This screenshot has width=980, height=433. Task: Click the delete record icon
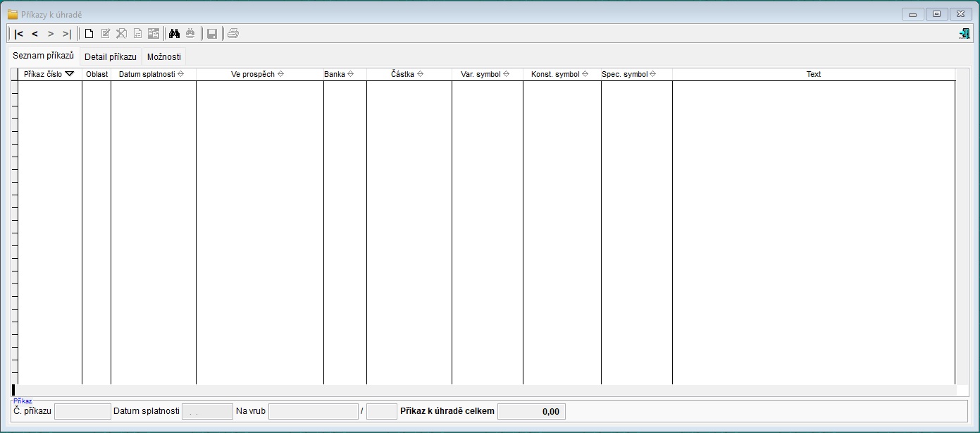click(x=121, y=33)
